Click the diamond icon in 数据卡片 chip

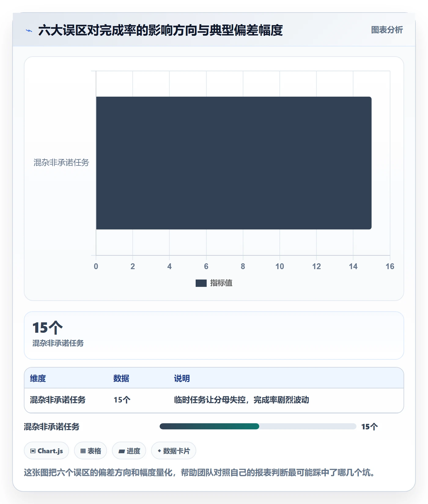pyautogui.click(x=159, y=451)
